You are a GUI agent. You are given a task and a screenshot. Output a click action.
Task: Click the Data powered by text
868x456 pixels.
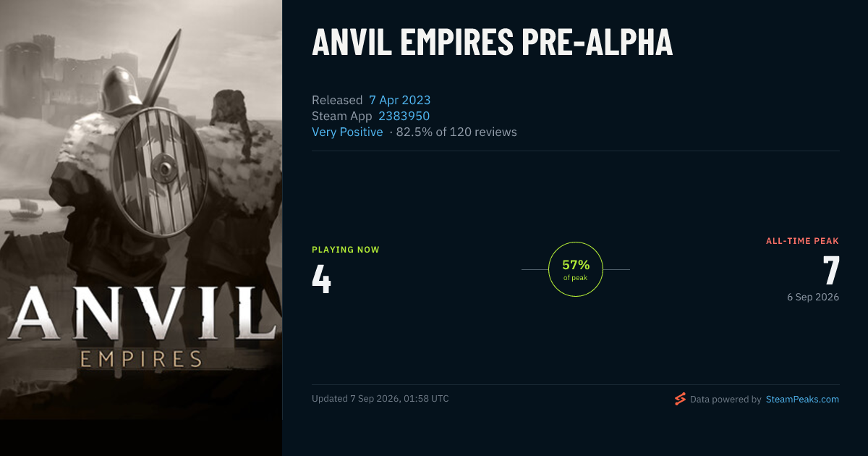point(726,399)
